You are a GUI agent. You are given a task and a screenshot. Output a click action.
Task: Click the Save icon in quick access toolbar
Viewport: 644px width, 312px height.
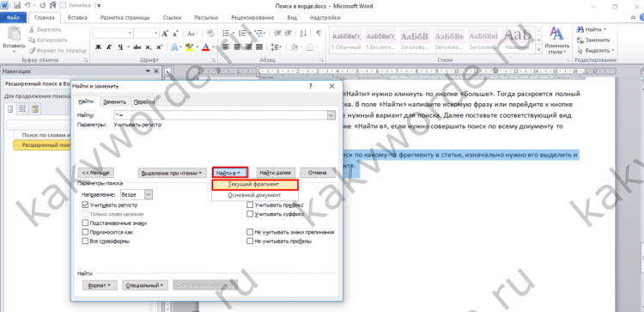(x=17, y=6)
